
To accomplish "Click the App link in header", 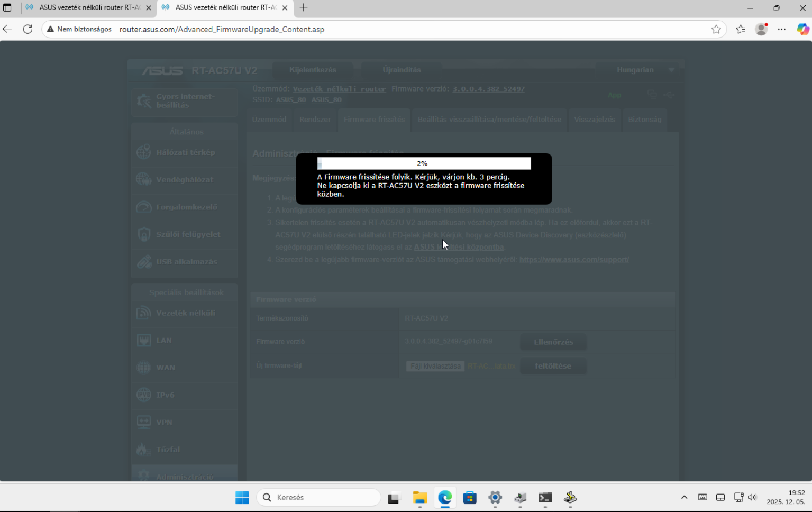I will [x=614, y=95].
